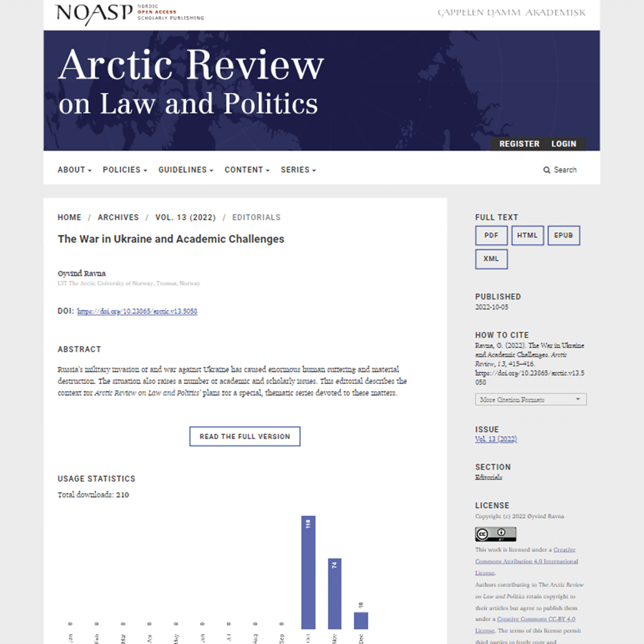Click the Creative Commons CC-BY license icon
The width and height of the screenshot is (644, 644).
point(495,534)
